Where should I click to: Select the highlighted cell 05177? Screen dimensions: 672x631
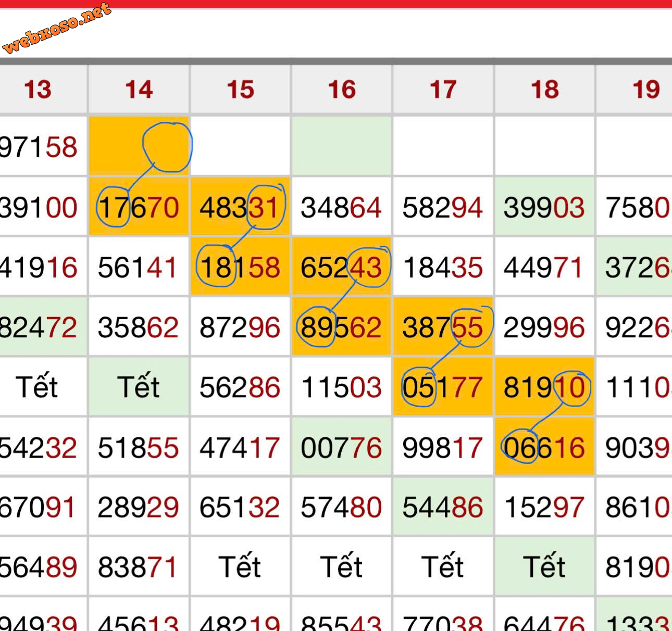coord(443,387)
